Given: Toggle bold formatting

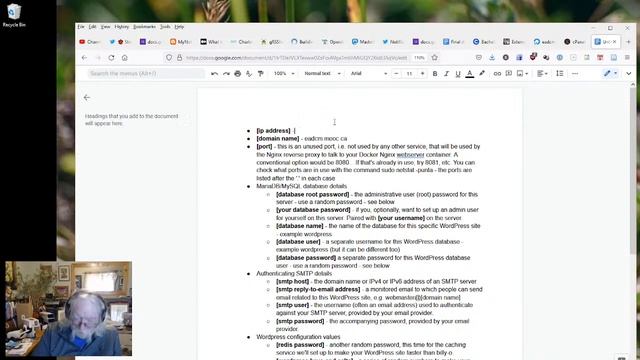Looking at the screenshot, I should tap(435, 73).
